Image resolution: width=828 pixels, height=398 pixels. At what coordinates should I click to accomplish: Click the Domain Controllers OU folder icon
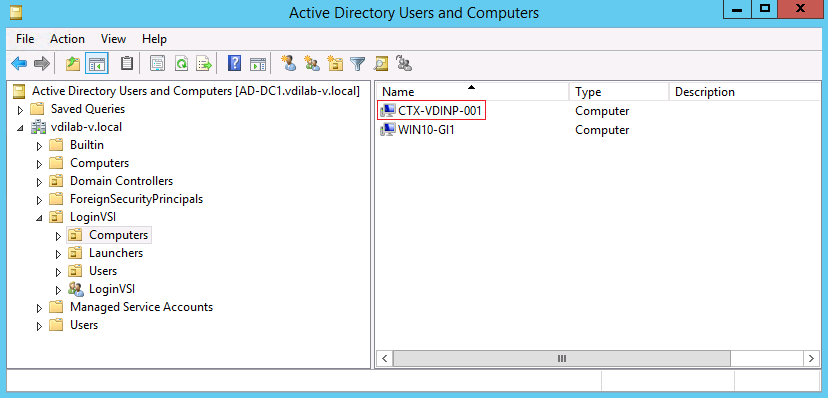coord(56,181)
